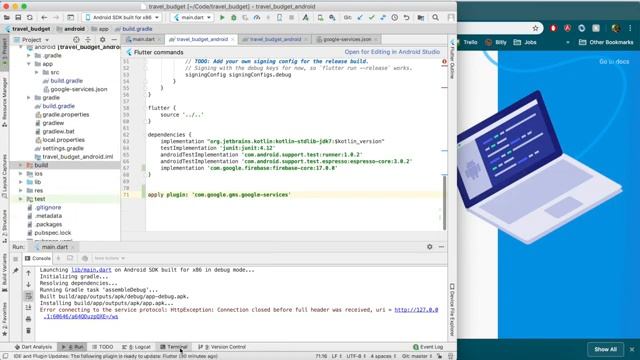640x360 pixels.
Task: Toggle pin tab in Run panel
Action: pos(16,271)
